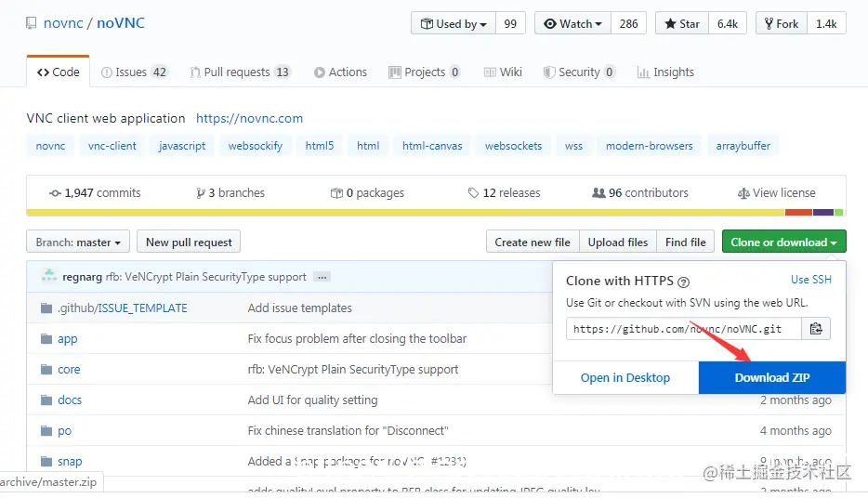
Task: Open the snap folder
Action: (70, 462)
